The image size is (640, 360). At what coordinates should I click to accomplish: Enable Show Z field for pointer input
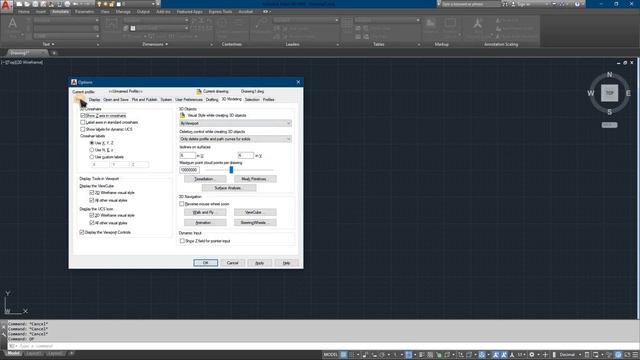tap(182, 241)
